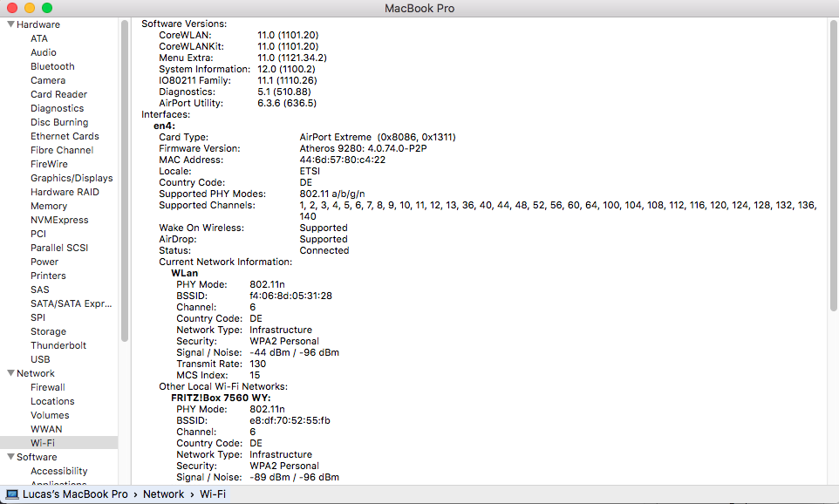Click BSSID value e8:df:70:52:55:fb
The image size is (839, 504).
pos(290,420)
